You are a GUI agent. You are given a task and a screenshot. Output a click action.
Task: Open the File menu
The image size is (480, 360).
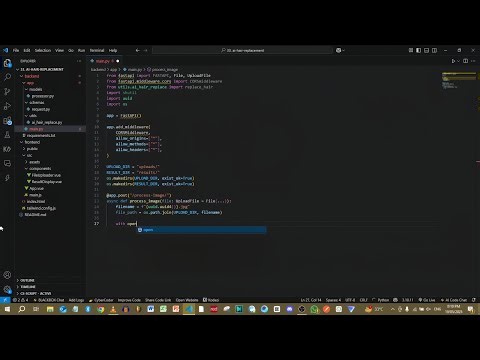pyautogui.click(x=16, y=50)
